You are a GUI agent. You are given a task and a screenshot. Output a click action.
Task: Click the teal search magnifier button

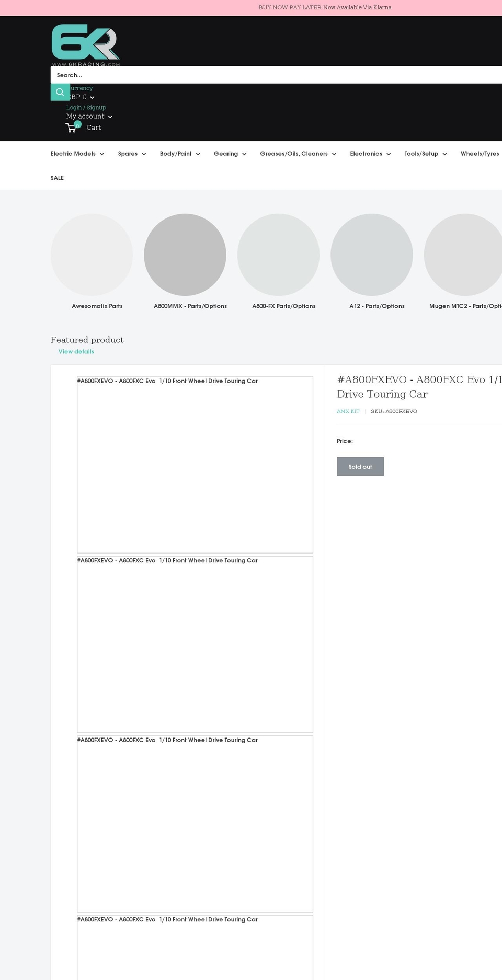(x=60, y=92)
